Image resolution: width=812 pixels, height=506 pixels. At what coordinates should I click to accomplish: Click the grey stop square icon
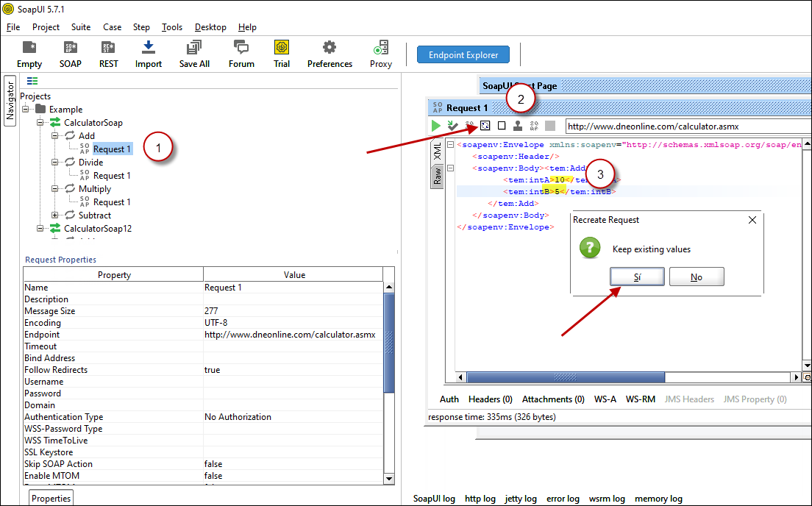(x=550, y=125)
